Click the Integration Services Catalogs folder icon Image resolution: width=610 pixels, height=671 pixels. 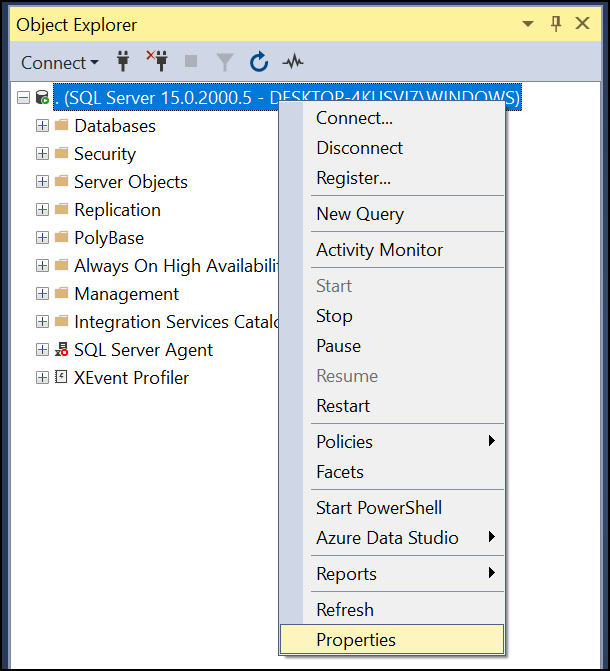point(62,321)
